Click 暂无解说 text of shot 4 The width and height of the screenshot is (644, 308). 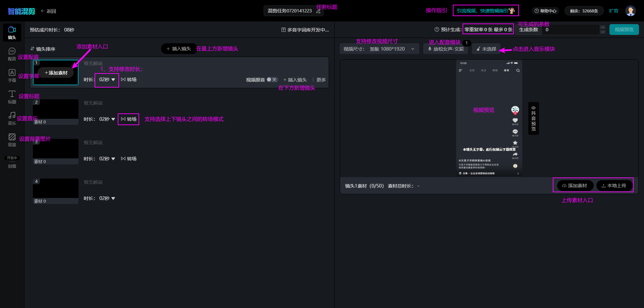coord(93,182)
